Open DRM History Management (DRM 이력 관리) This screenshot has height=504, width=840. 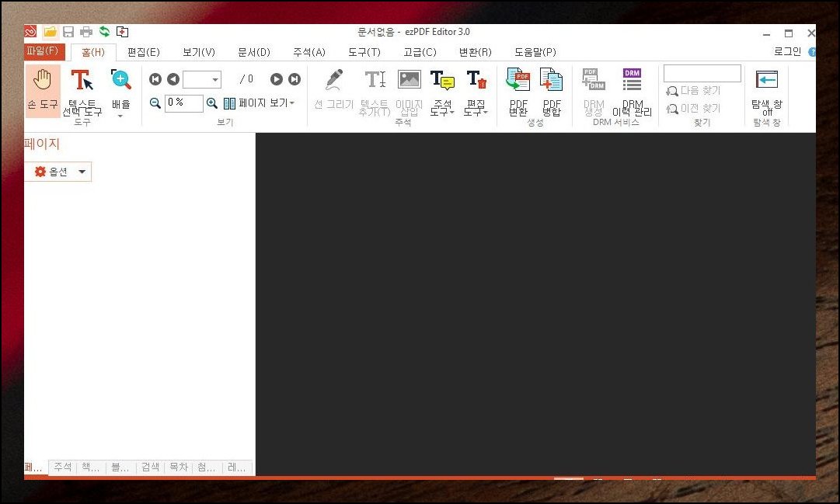pyautogui.click(x=633, y=91)
